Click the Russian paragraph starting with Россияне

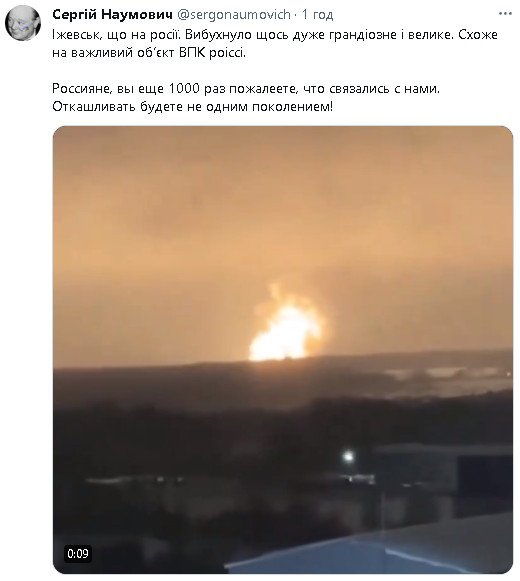point(246,97)
